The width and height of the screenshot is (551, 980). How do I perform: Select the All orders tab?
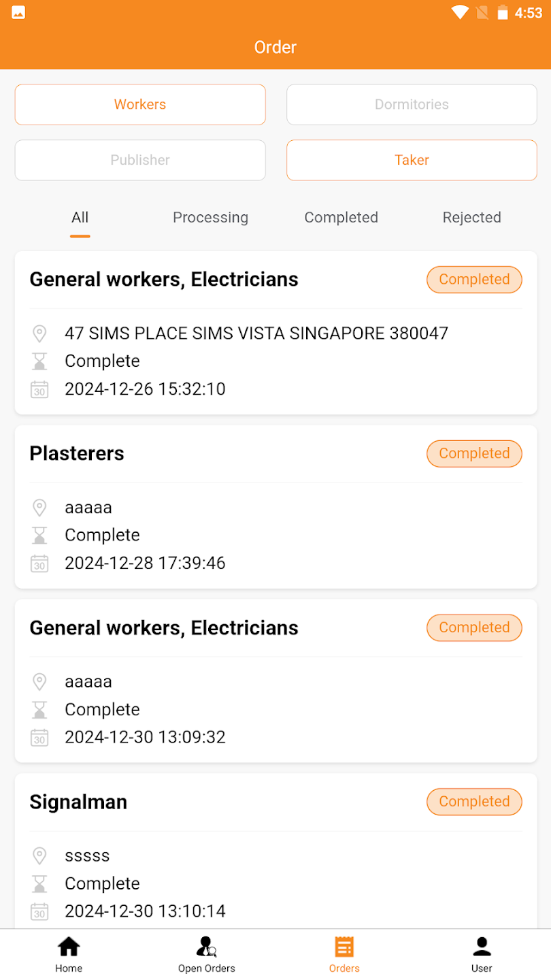pyautogui.click(x=80, y=217)
